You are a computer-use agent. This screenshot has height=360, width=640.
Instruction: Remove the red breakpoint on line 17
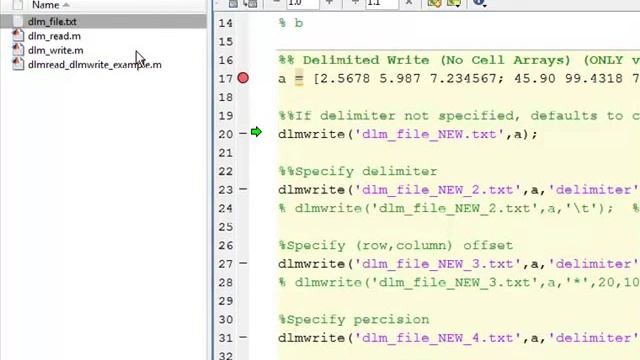tap(243, 78)
